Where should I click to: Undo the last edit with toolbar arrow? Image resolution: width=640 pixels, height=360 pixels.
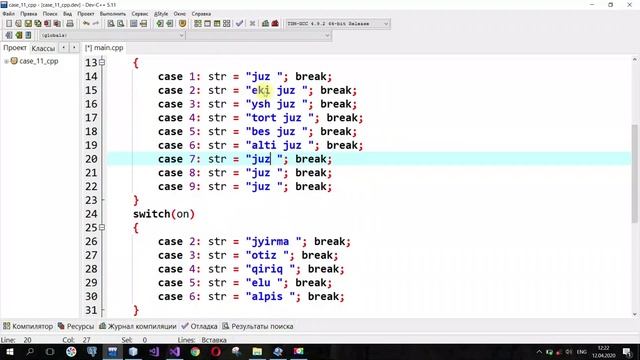(x=86, y=24)
